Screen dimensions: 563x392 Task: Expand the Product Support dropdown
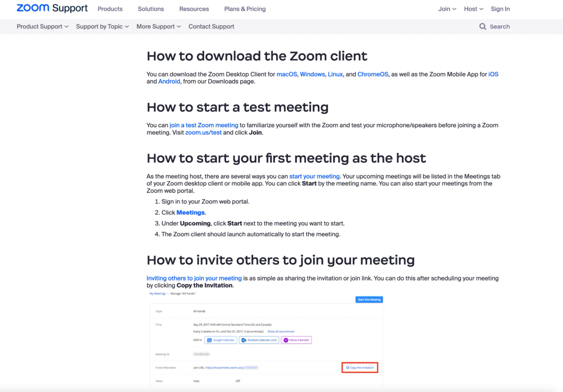[43, 26]
